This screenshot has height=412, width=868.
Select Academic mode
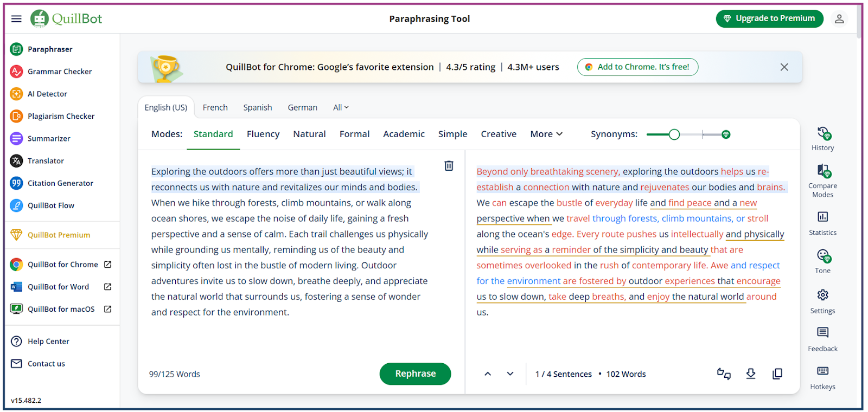click(404, 134)
